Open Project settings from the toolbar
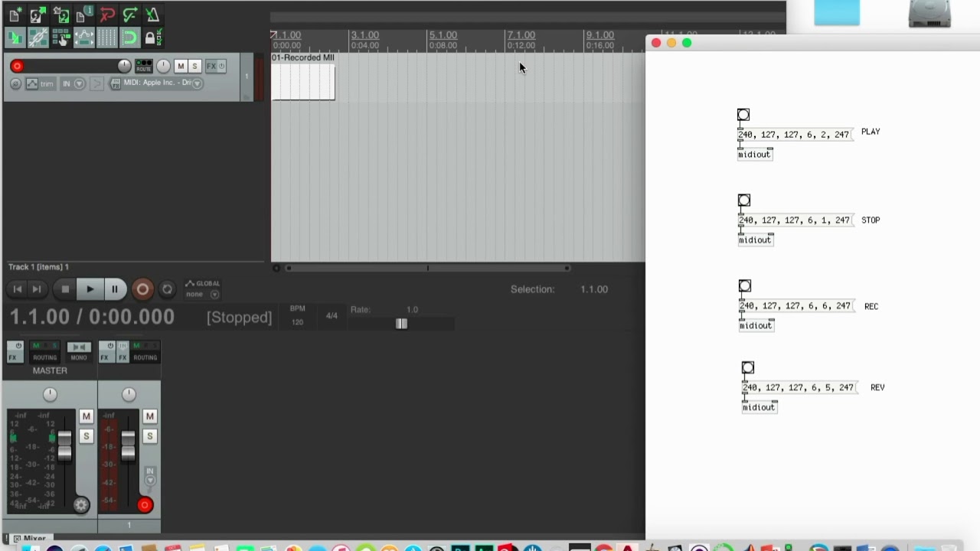This screenshot has width=980, height=551. (x=83, y=15)
